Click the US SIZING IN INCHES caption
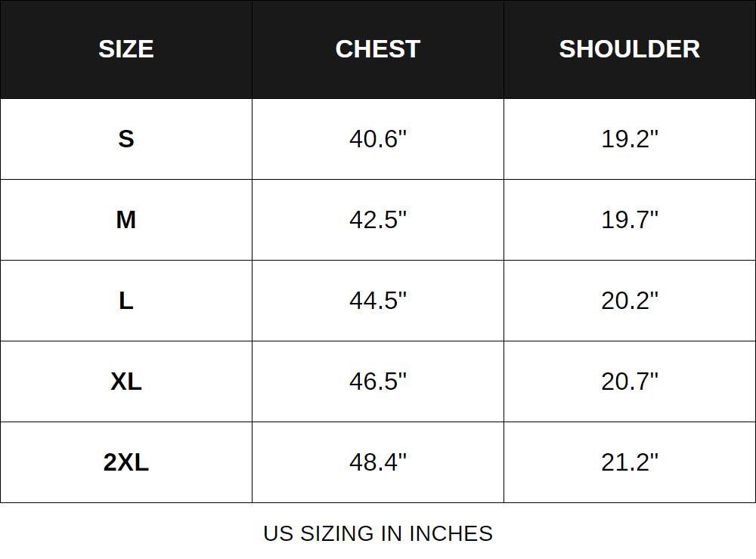756x559 pixels. coord(377,533)
